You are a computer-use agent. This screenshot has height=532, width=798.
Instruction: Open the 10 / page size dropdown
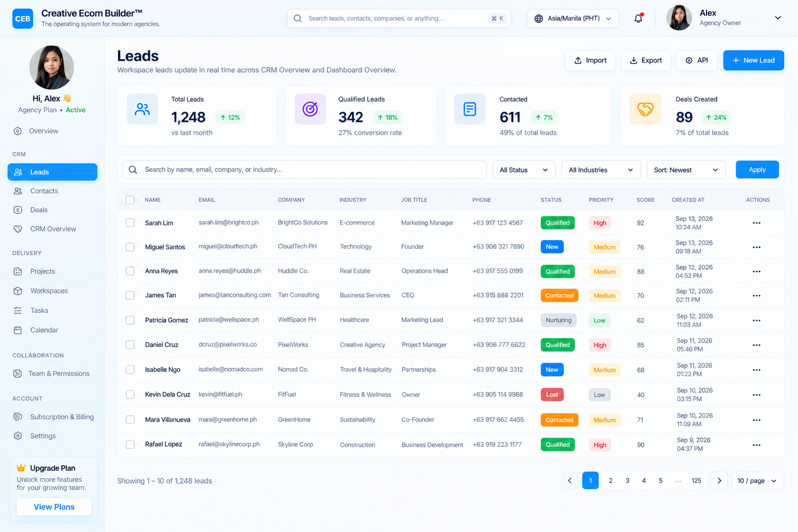click(x=757, y=481)
